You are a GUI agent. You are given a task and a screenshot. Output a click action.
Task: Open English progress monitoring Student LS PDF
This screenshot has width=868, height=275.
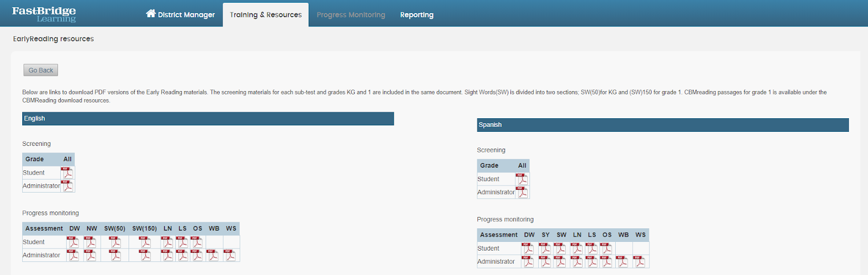point(182,242)
